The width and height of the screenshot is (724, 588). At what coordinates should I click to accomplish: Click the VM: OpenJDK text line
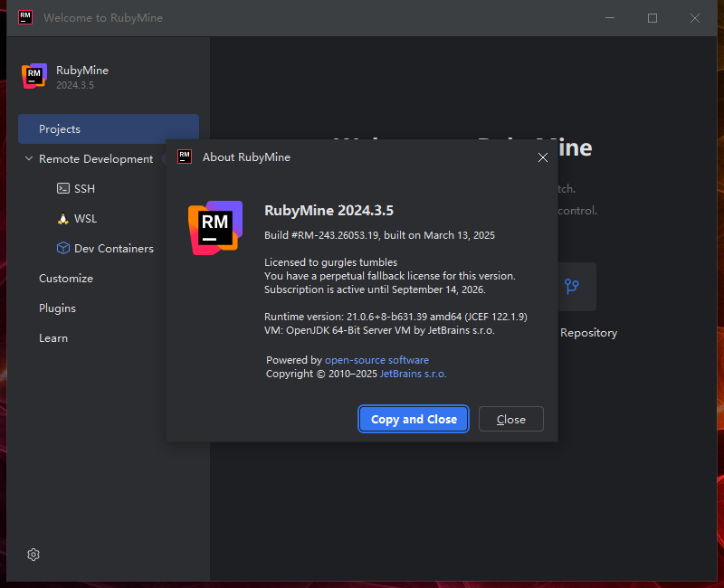click(x=379, y=330)
